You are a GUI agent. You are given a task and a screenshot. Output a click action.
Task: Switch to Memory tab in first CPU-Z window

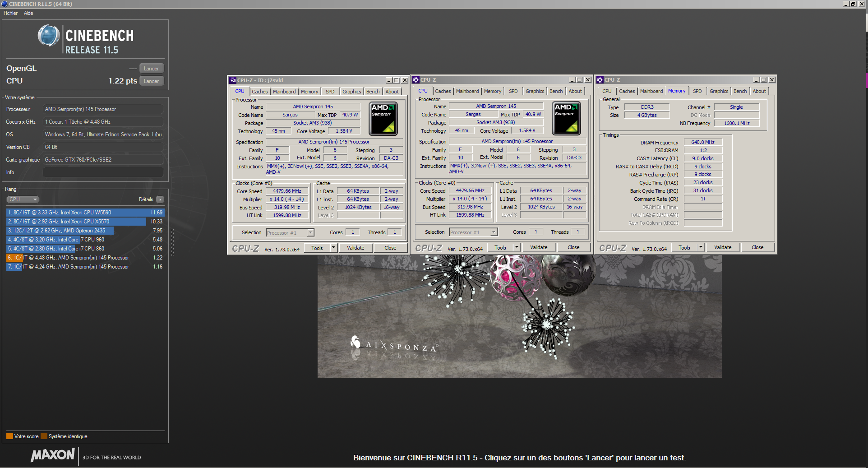[309, 92]
